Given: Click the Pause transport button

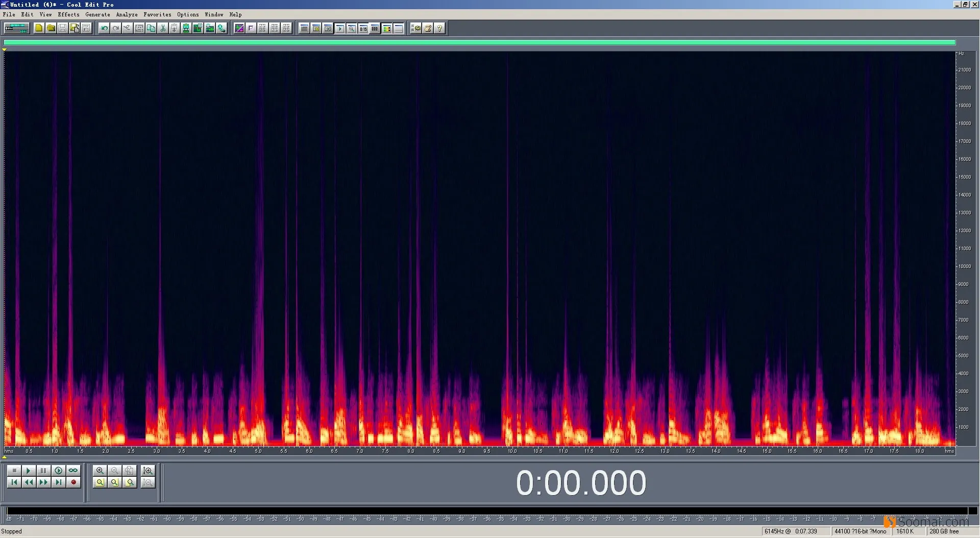Looking at the screenshot, I should (44, 470).
